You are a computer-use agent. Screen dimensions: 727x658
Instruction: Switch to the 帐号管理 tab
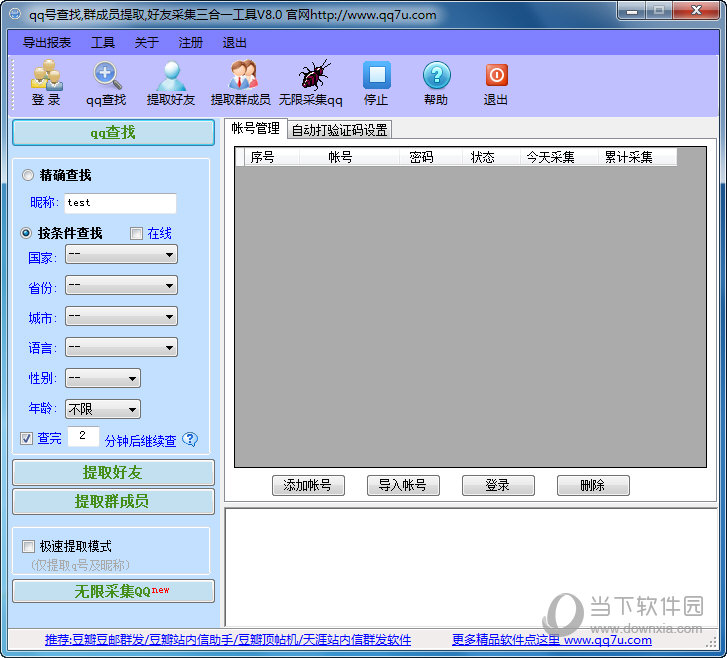point(255,128)
